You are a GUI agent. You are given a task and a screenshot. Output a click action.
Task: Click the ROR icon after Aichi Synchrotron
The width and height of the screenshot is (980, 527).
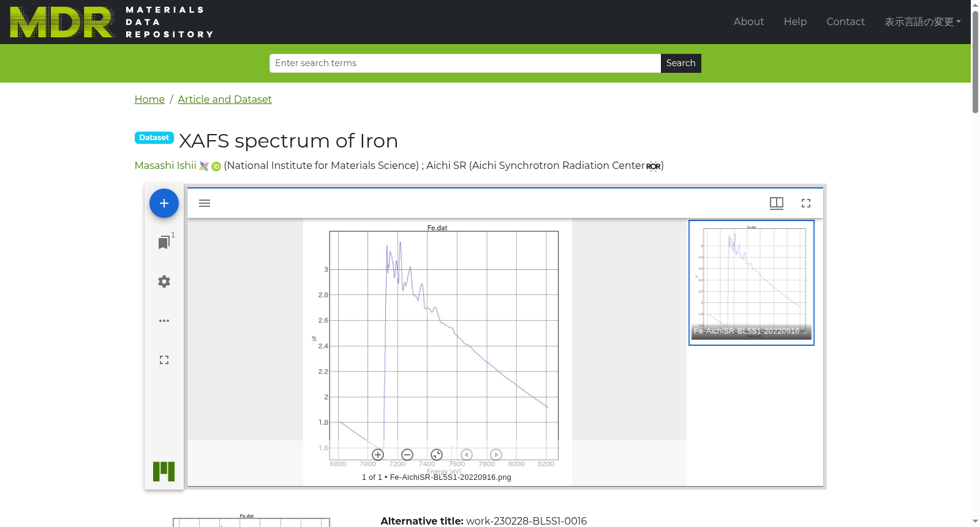(654, 166)
